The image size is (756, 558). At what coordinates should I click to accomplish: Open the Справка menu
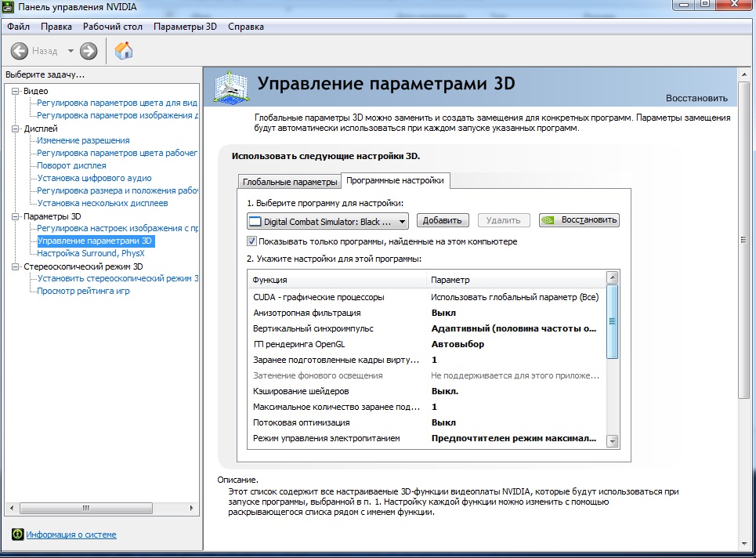point(246,27)
